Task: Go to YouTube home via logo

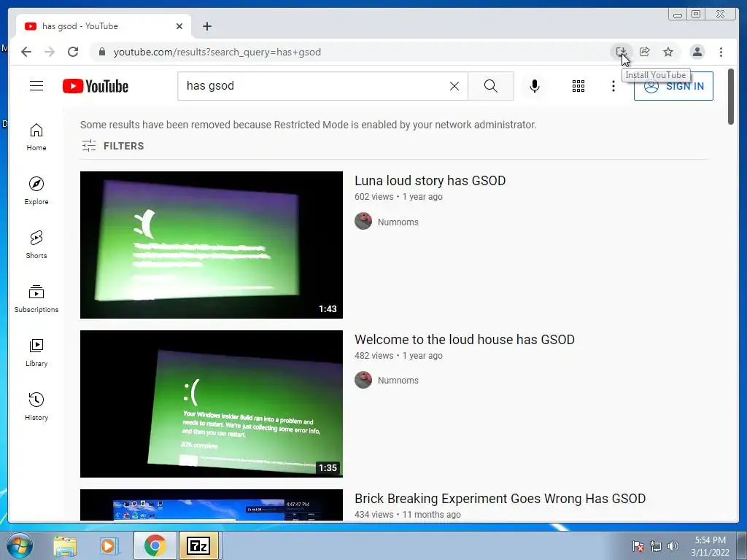Action: [96, 86]
